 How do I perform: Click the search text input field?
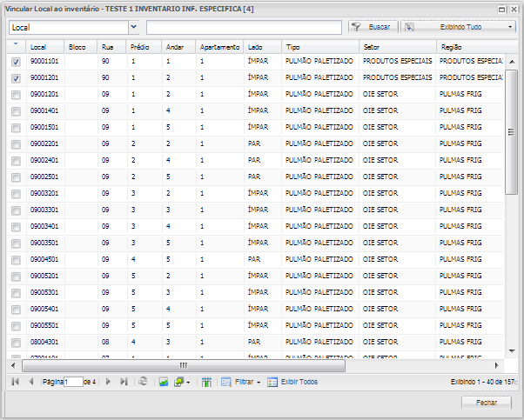pyautogui.click(x=244, y=27)
